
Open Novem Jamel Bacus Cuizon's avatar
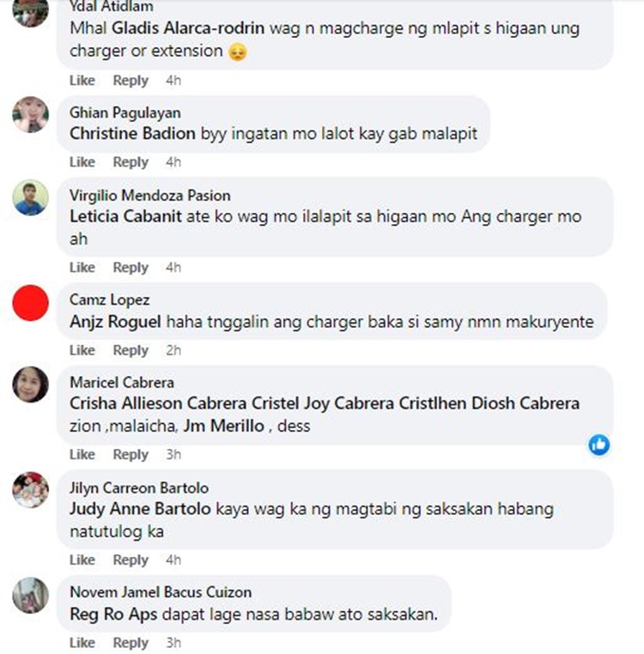click(30, 595)
